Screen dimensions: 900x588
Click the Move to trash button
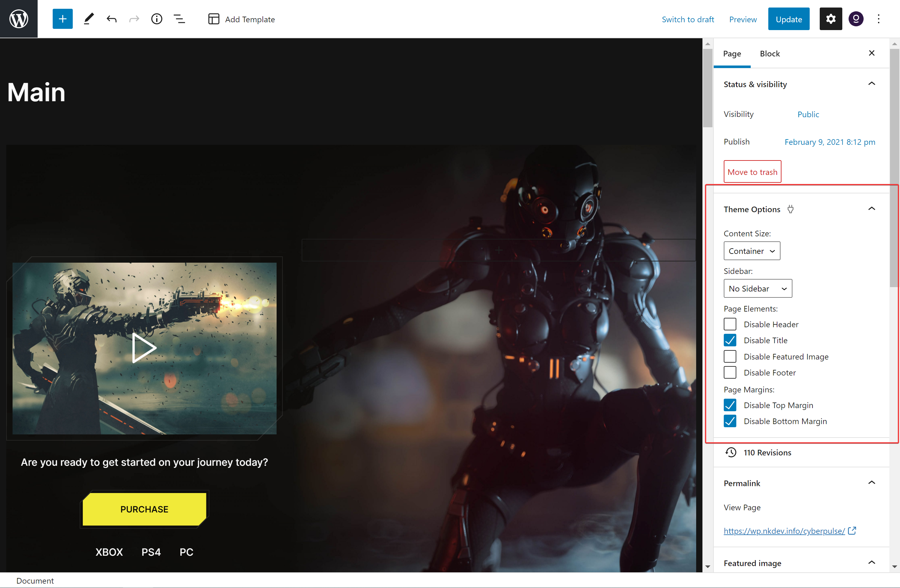752,172
